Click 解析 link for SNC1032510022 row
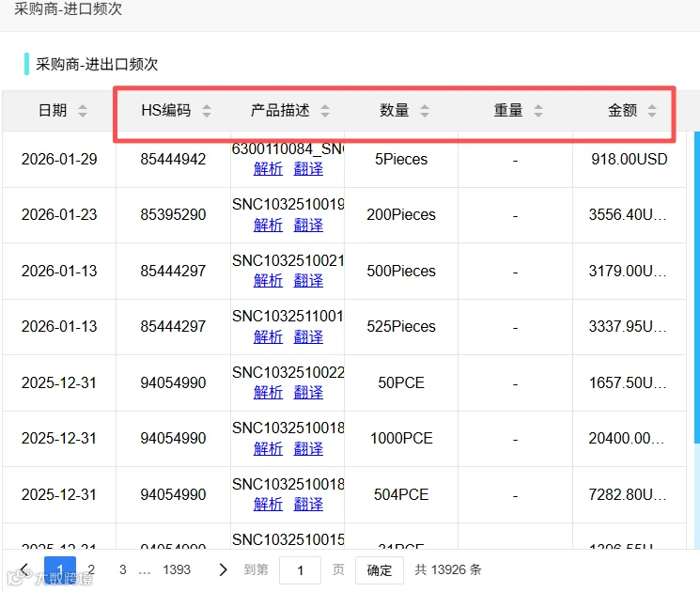The width and height of the screenshot is (700, 592). 268,393
